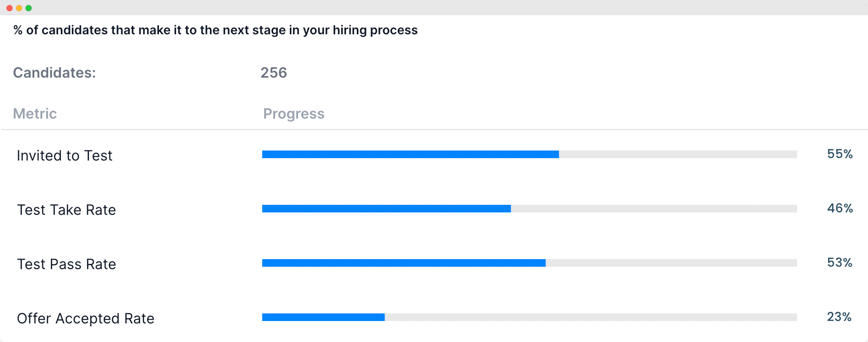868x342 pixels.
Task: Click the 53% value for Test Pass Rate
Action: click(840, 262)
